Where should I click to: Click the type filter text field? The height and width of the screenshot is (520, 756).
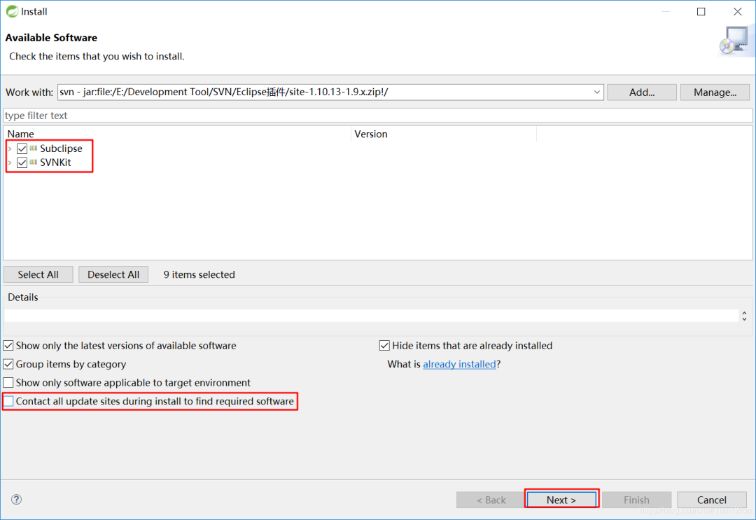pos(378,116)
